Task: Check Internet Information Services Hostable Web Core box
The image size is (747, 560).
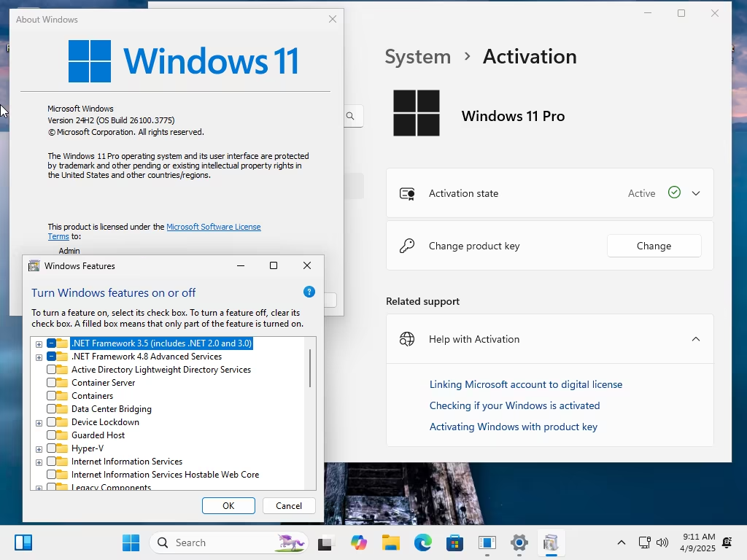Action: [x=52, y=474]
